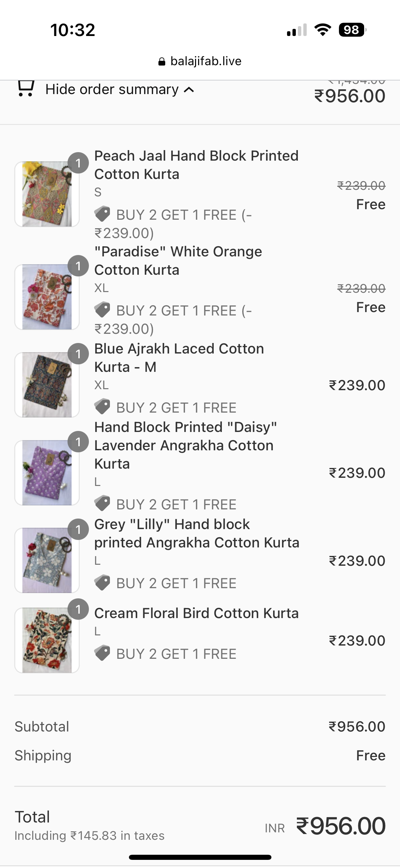Open Blue Ajrakh Laced Kurta thumbnail
This screenshot has height=868, width=400.
pos(47,385)
